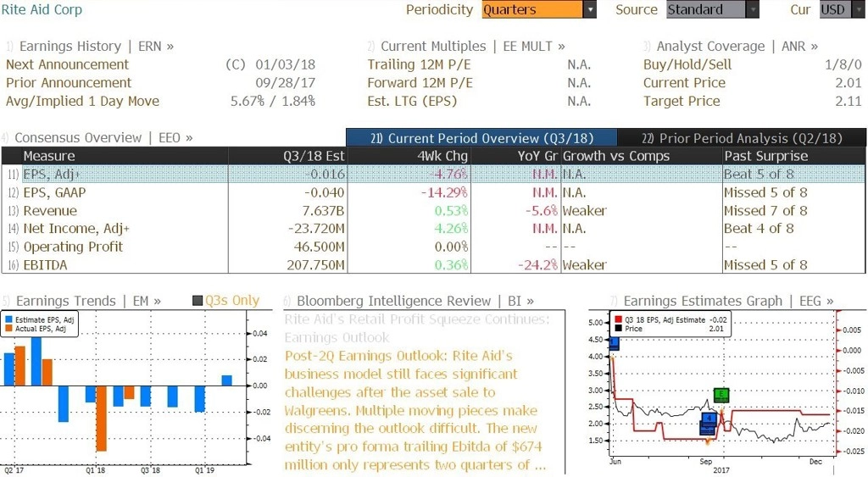The height and width of the screenshot is (477, 868).
Task: Click the orange Actual EPS legend swatch
Action: point(8,329)
